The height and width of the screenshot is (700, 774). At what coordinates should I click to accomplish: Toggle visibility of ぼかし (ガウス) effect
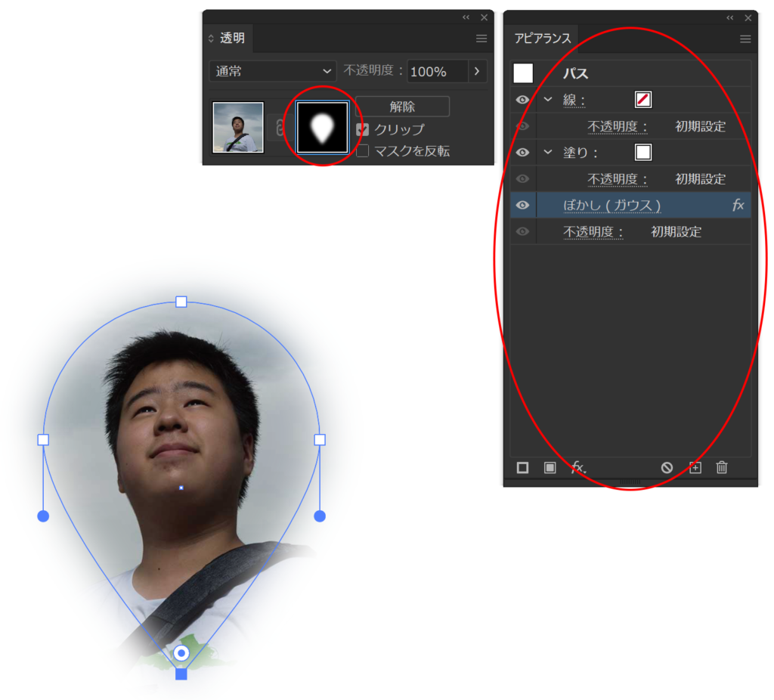pos(522,206)
